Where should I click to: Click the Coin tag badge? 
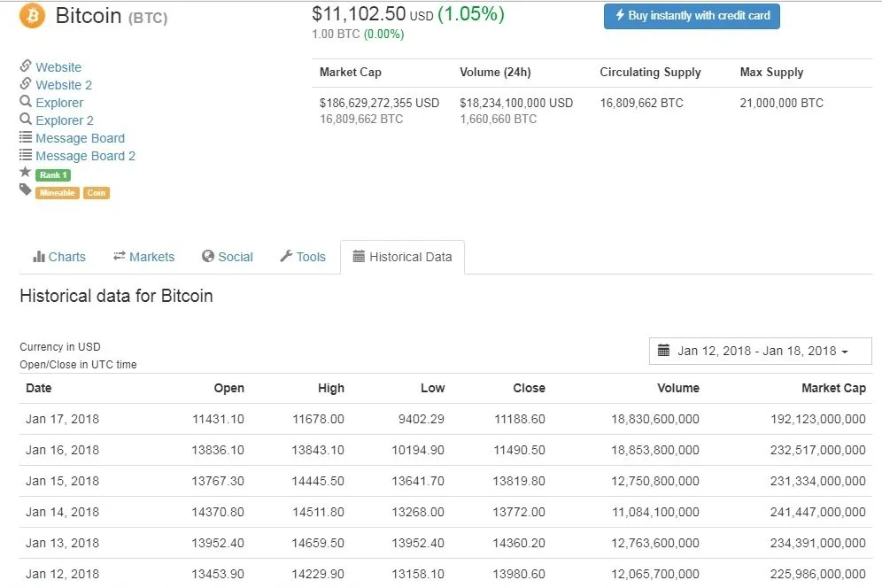[x=97, y=193]
